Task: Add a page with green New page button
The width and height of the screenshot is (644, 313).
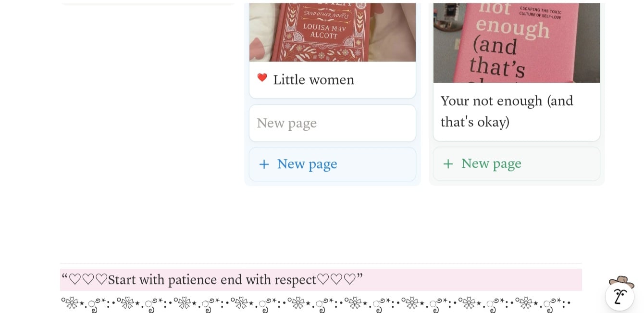Action: click(x=517, y=164)
